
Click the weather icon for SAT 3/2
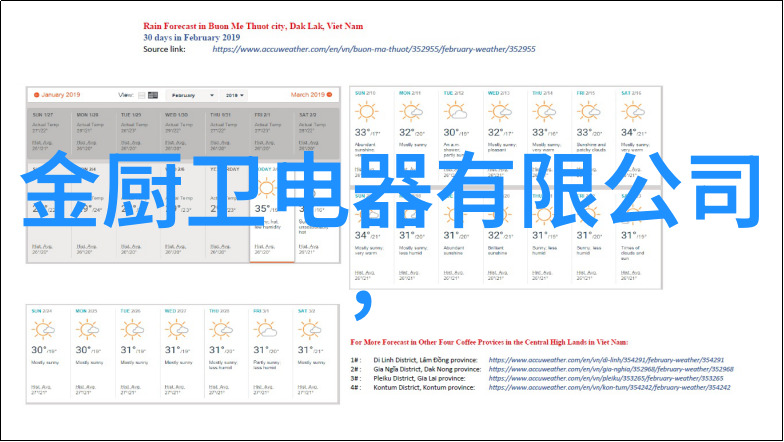(x=310, y=330)
